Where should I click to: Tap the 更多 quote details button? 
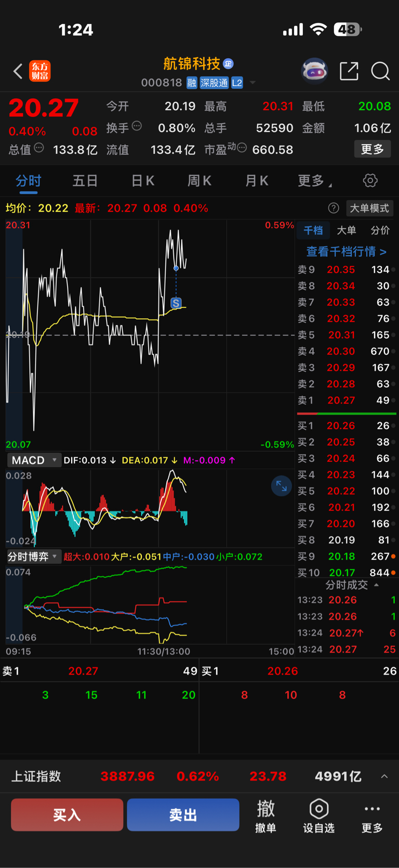[x=373, y=149]
